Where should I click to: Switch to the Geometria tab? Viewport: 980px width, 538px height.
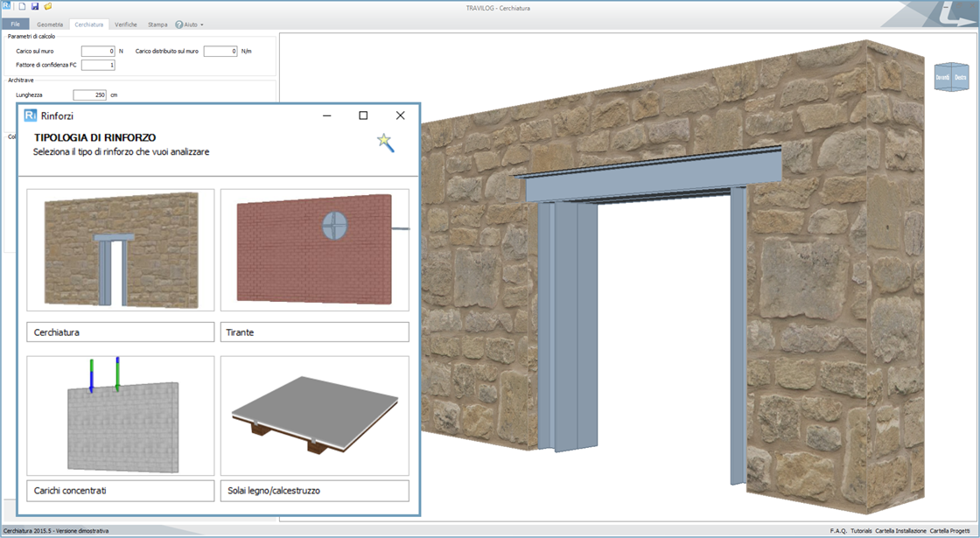pyautogui.click(x=50, y=24)
